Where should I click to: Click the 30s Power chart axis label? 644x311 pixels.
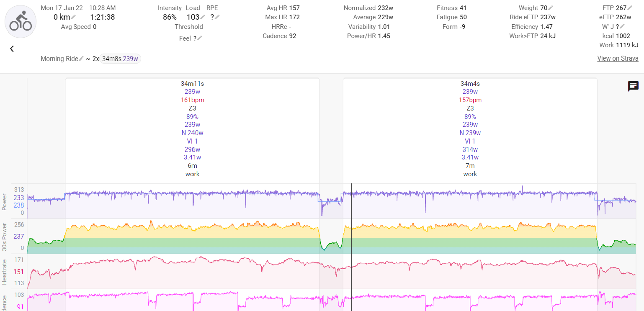[5, 237]
